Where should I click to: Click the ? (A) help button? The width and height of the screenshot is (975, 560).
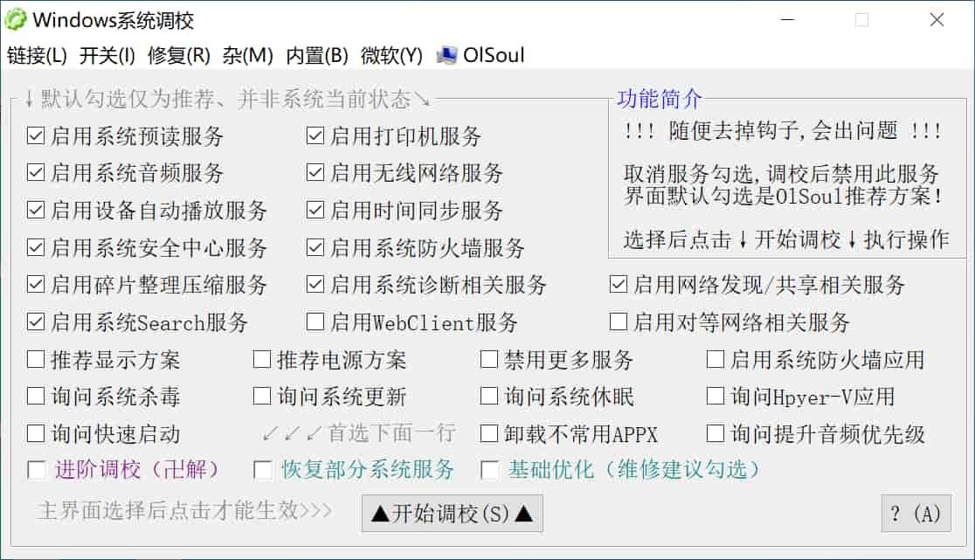[916, 513]
